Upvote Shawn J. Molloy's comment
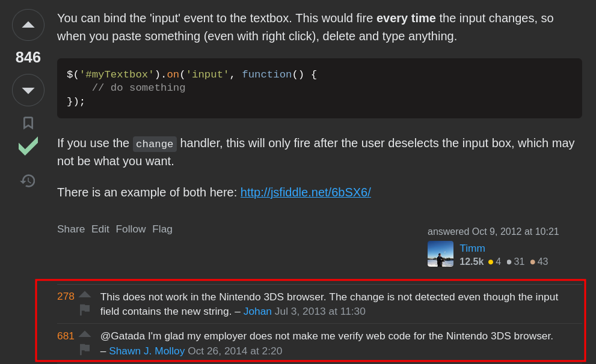 pyautogui.click(x=85, y=335)
